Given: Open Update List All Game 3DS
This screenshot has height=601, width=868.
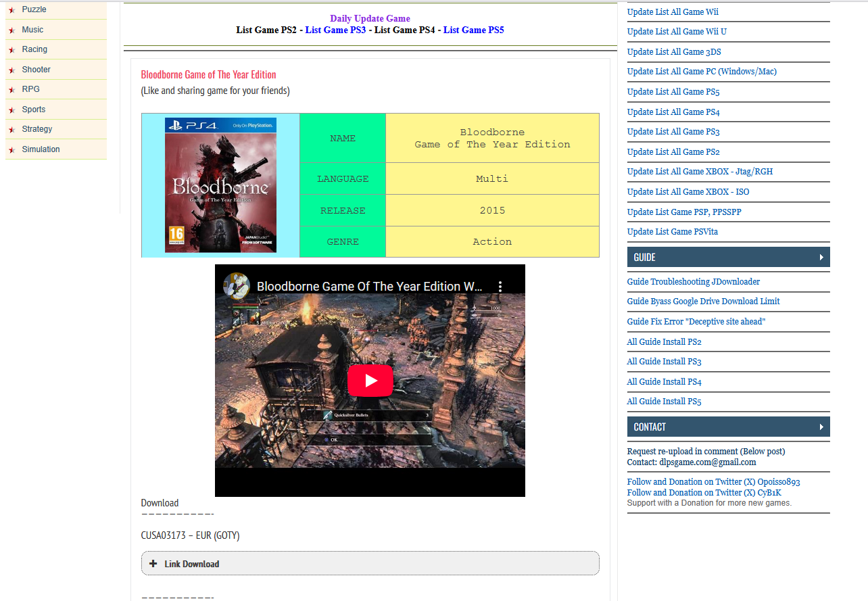Looking at the screenshot, I should [674, 51].
